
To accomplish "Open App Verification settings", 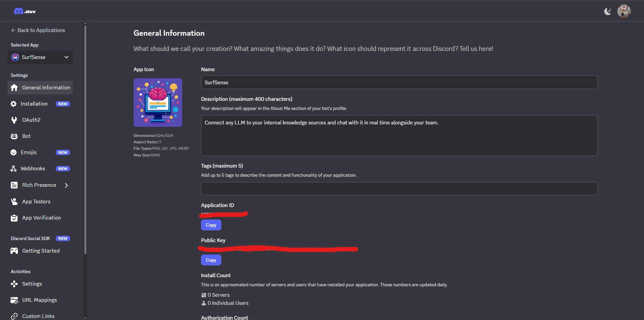I will pos(41,217).
